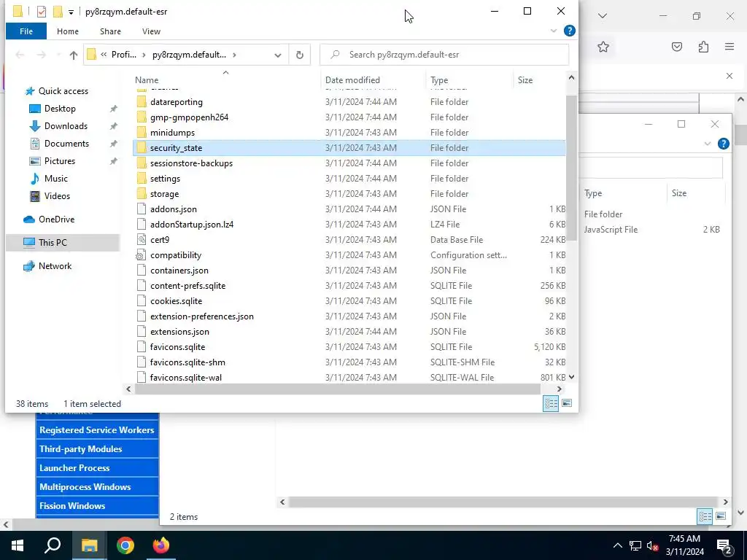Click the Up one level arrow
747x560 pixels.
(74, 55)
